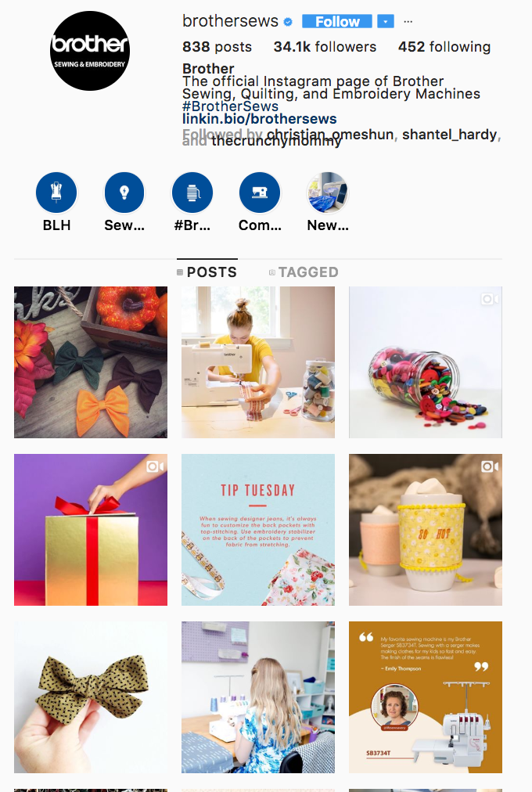This screenshot has height=792, width=532.
Task: Click the Brother profile picture
Action: point(90,51)
